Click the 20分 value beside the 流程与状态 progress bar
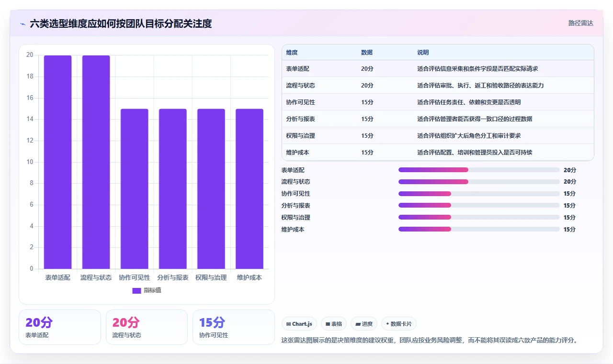 click(570, 182)
